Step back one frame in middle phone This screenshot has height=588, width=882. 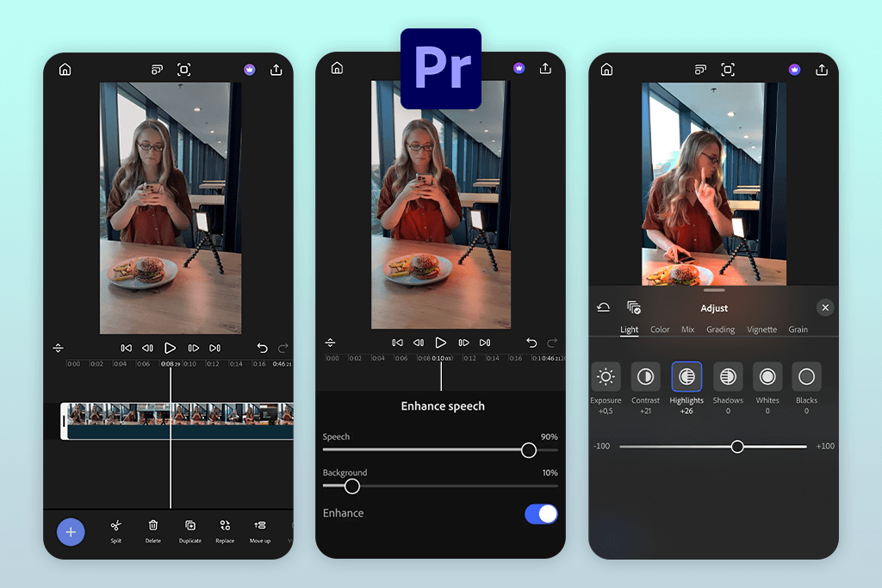pos(419,343)
